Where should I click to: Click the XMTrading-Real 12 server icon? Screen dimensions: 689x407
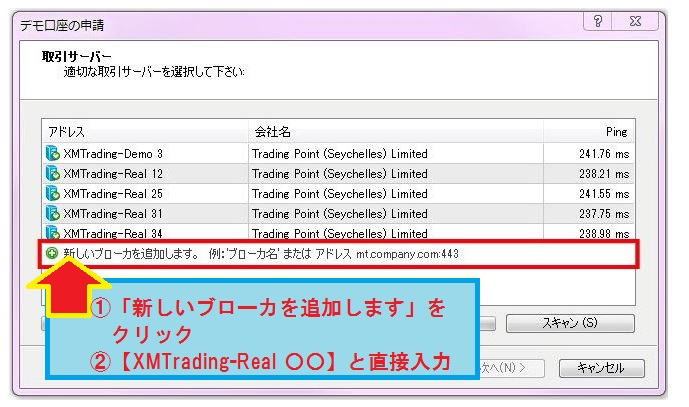[x=53, y=173]
